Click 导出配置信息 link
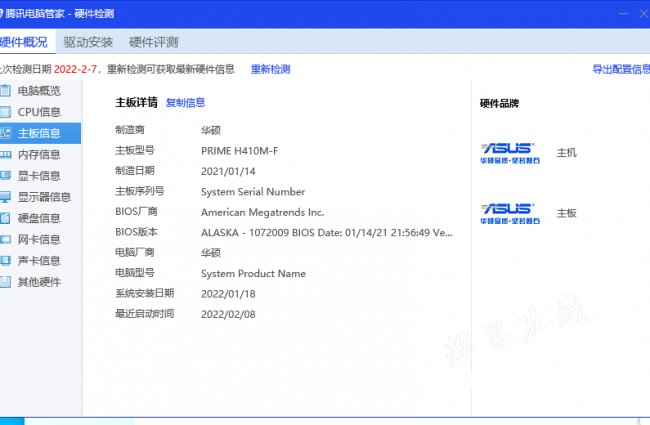This screenshot has height=425, width=650. pos(621,69)
